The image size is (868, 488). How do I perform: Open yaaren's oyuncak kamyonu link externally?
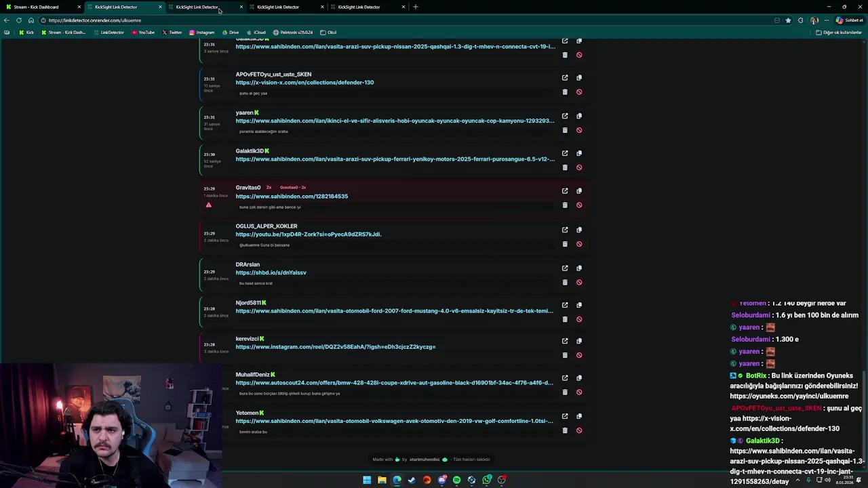pos(565,116)
